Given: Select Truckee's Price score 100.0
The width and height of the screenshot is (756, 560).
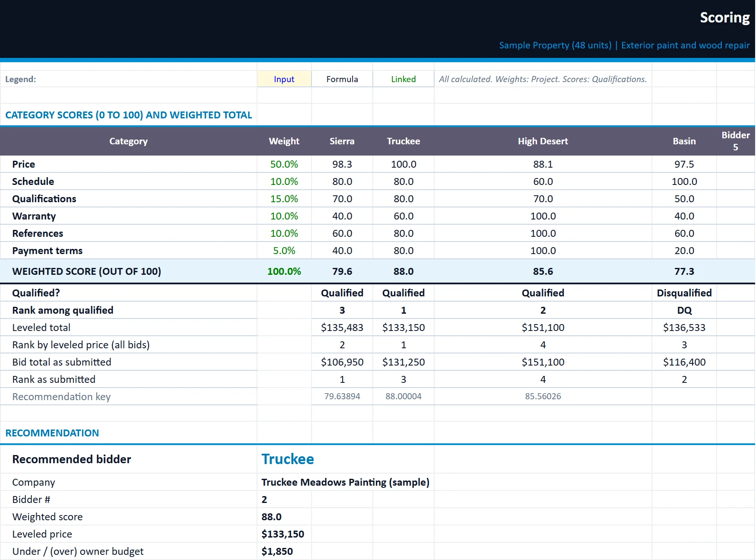Looking at the screenshot, I should click(x=403, y=164).
